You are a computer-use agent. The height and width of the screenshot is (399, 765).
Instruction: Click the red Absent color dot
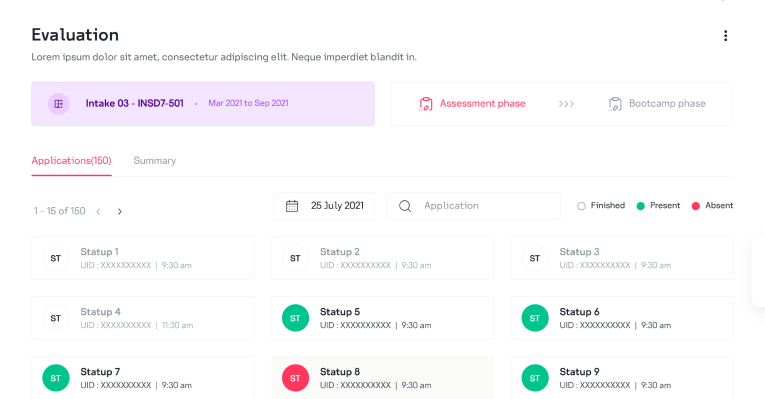[696, 206]
